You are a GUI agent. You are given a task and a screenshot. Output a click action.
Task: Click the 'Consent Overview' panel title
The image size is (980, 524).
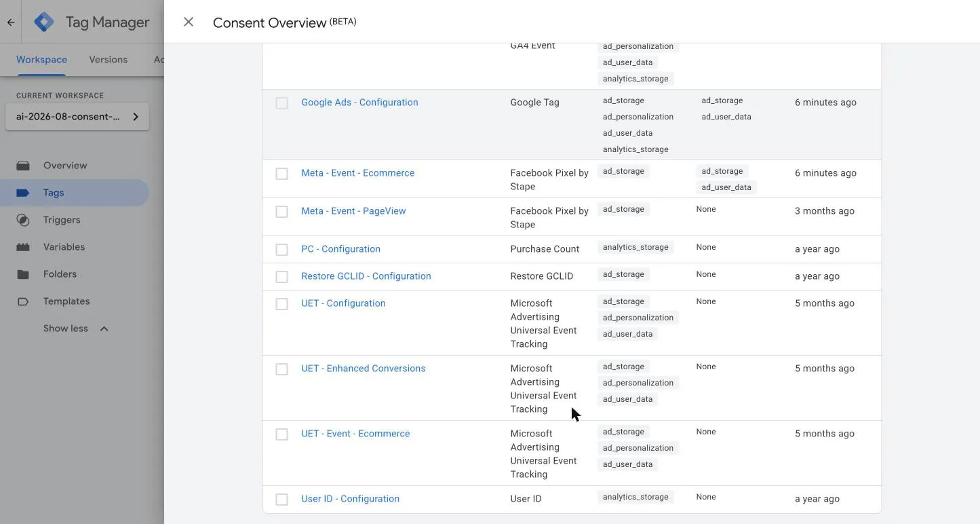coord(269,22)
